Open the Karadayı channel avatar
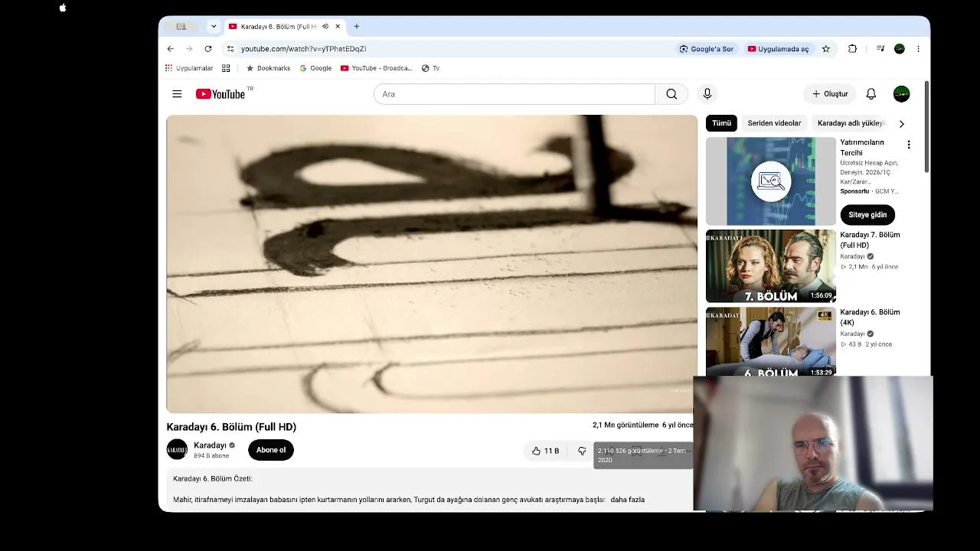 177,450
